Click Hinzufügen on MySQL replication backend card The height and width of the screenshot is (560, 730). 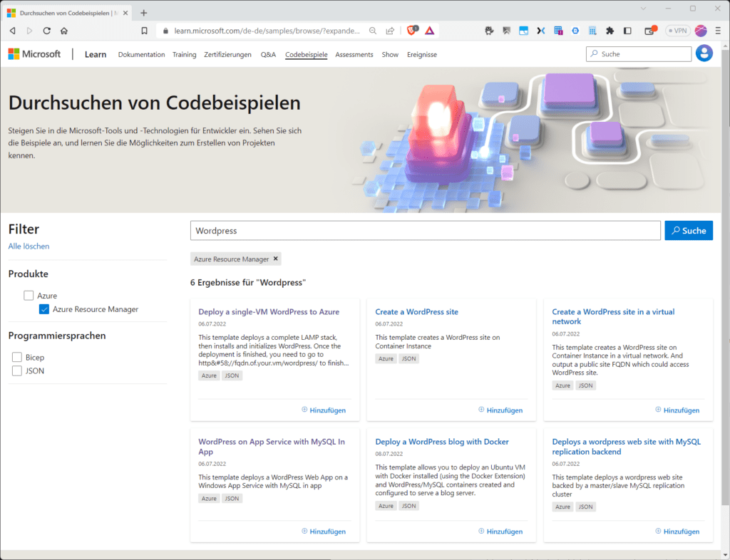coord(677,532)
